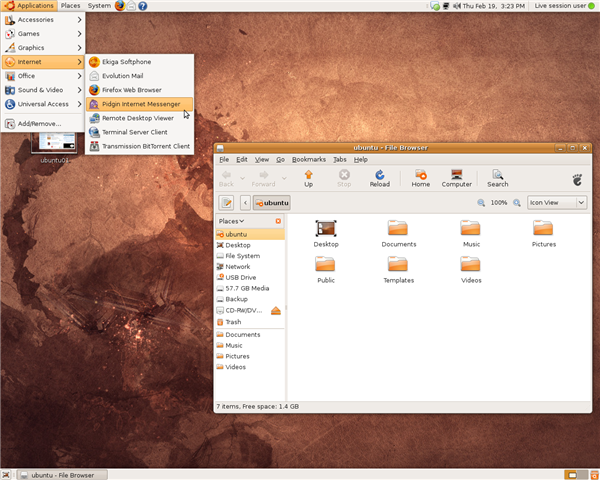Select Trash in Places sidebar

250,322
